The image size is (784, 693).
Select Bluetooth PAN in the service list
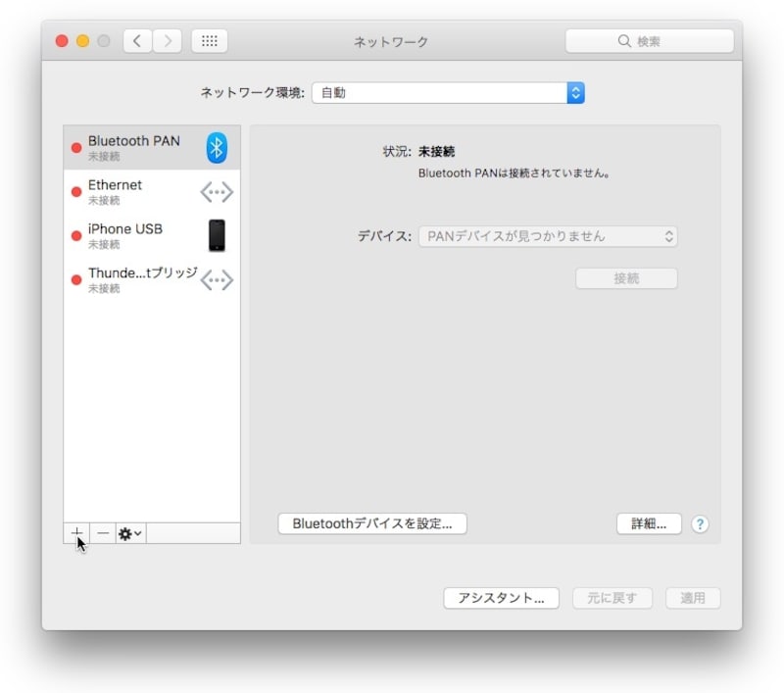tap(152, 147)
